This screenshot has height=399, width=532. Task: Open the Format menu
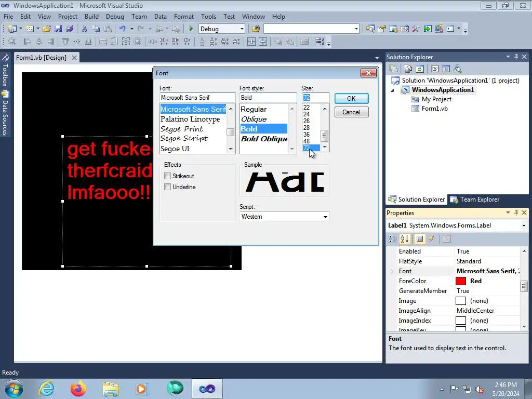(x=183, y=16)
